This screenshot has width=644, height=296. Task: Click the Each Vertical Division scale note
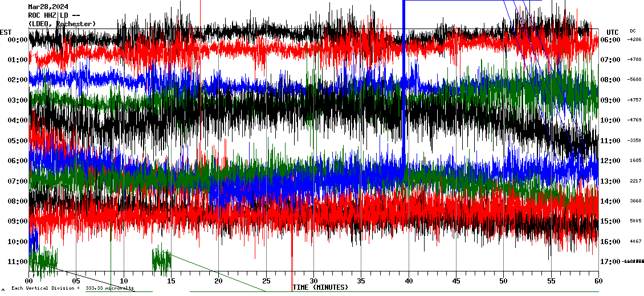click(x=72, y=289)
